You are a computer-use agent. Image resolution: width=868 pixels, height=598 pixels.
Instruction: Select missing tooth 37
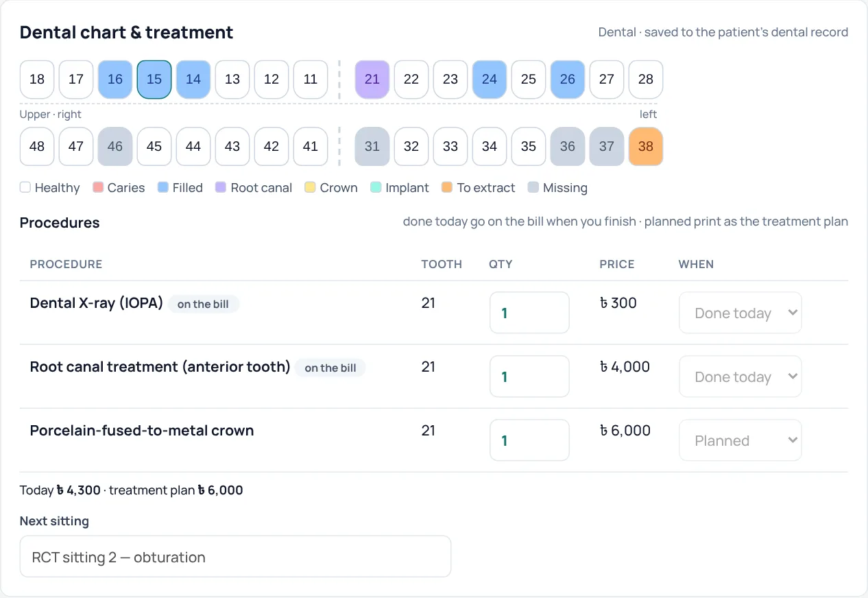tap(607, 147)
